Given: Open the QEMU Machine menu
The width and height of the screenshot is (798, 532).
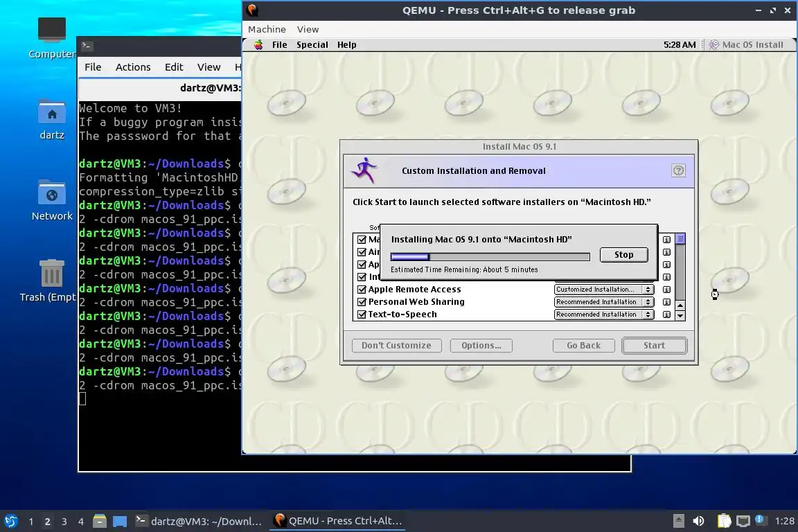Looking at the screenshot, I should point(267,30).
